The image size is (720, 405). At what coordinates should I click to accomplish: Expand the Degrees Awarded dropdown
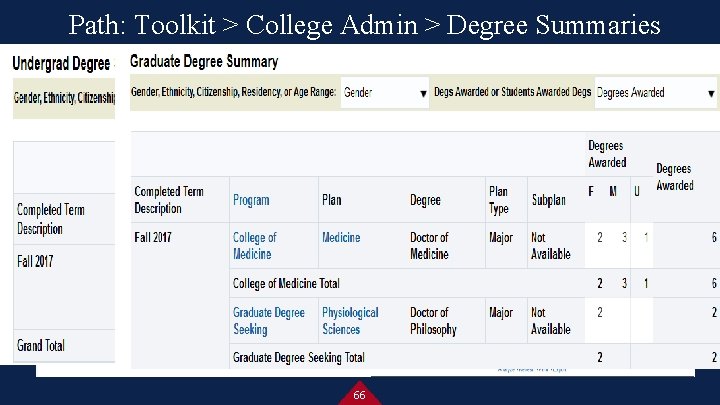[x=656, y=93]
